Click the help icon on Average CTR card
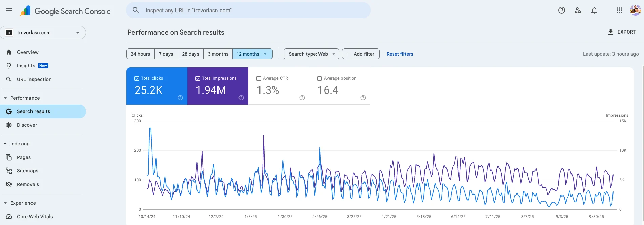Viewport: 644px width, 225px height. (302, 98)
